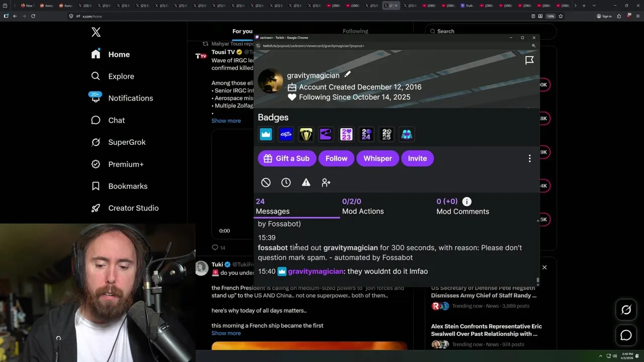Screen dimensions: 644x362
Task: Open Bookmarks in X sidebar
Action: [x=119, y=186]
